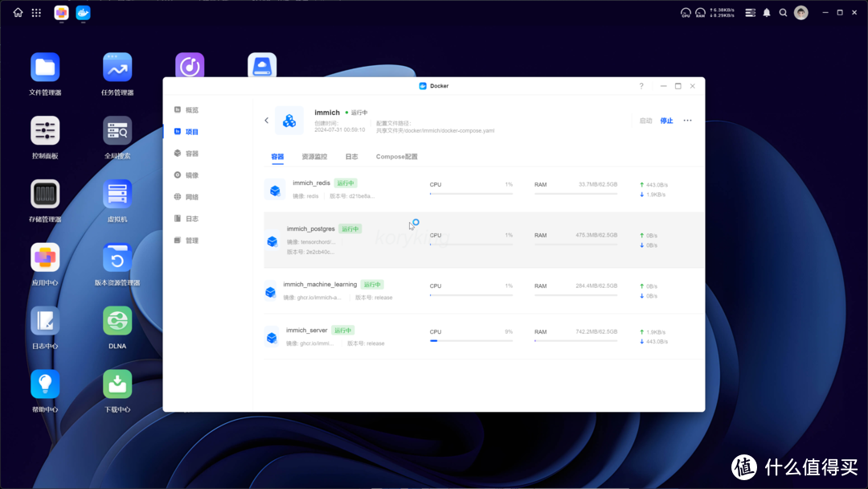
Task: Open the Help Center desktop icon
Action: point(45,384)
